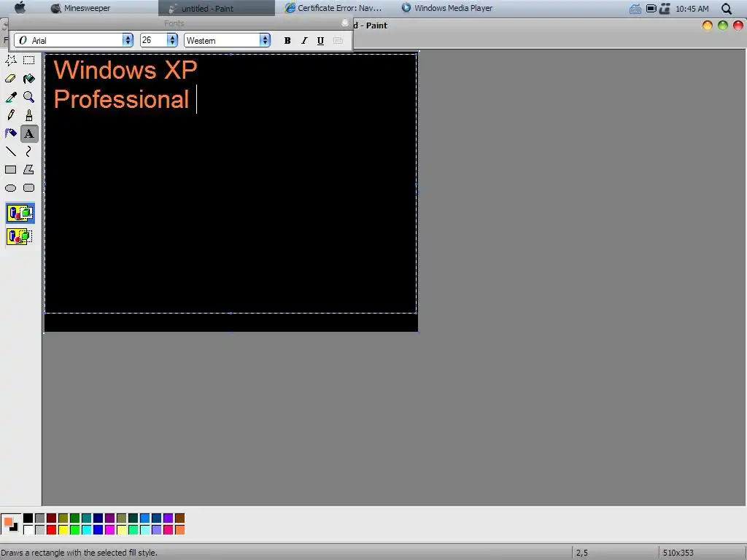Select the Rounded Rectangle tool
747x560 pixels.
pyautogui.click(x=29, y=188)
